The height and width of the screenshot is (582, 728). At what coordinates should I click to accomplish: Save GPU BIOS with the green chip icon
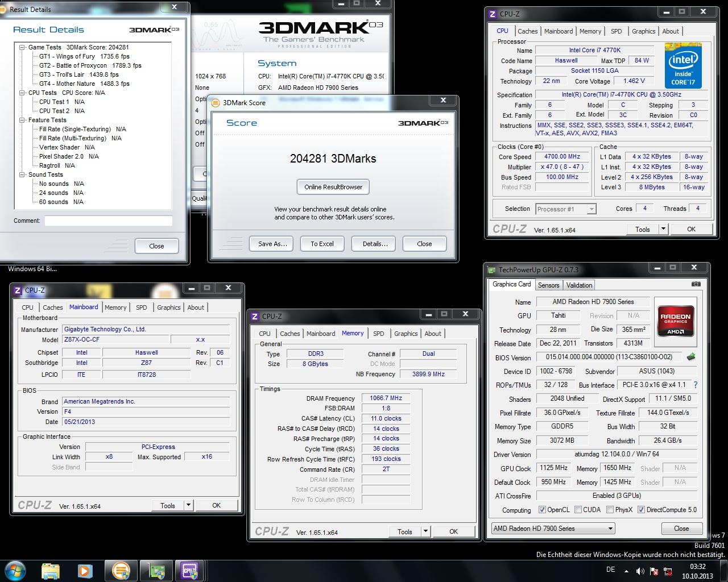[x=691, y=357]
